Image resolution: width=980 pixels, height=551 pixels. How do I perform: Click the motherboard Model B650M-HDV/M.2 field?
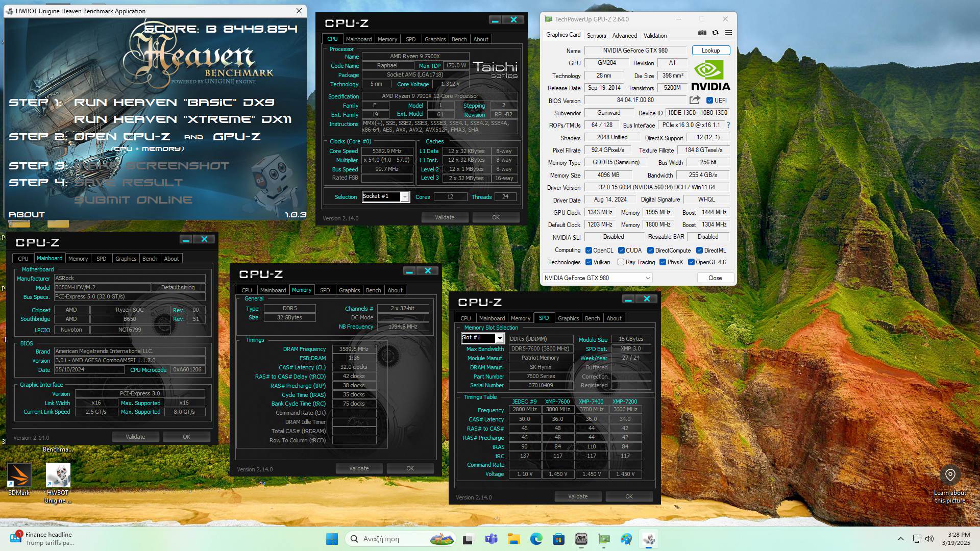(x=102, y=287)
